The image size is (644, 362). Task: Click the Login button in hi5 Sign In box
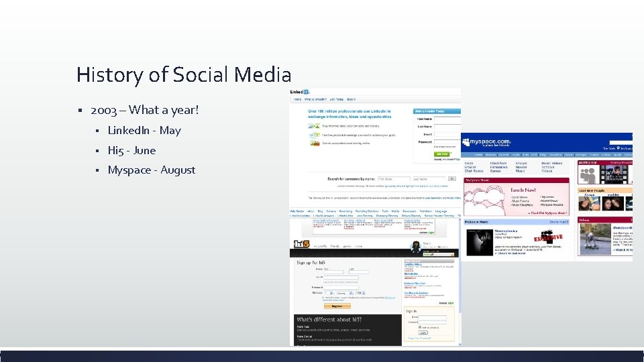(x=423, y=333)
